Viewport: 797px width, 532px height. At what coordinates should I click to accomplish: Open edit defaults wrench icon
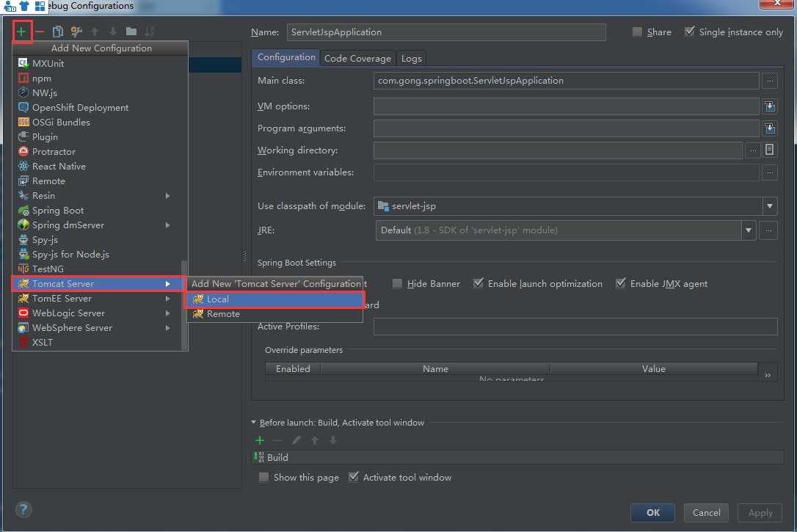pyautogui.click(x=76, y=32)
